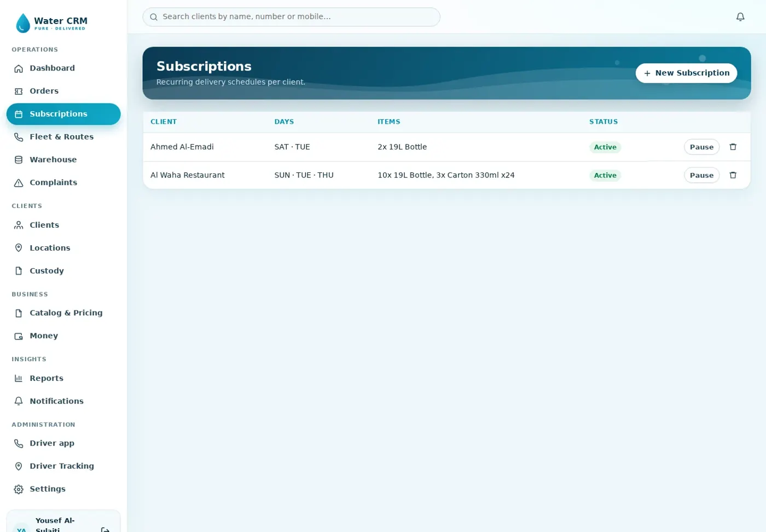Image resolution: width=766 pixels, height=532 pixels.
Task: Click the Reports bar chart icon
Action: [19, 378]
